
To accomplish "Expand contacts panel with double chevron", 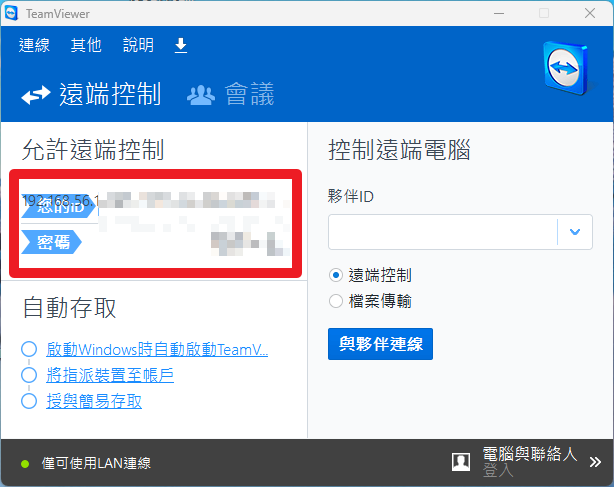I will (x=595, y=462).
